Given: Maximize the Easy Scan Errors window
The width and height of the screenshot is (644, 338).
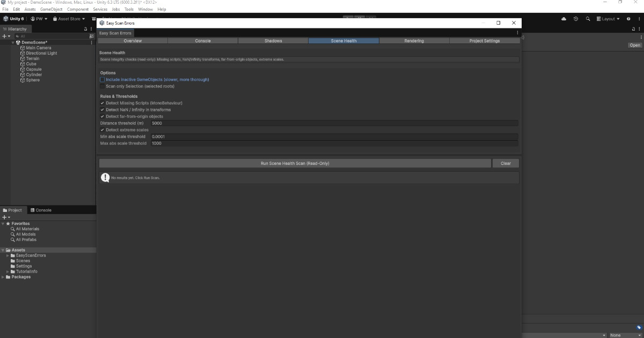Looking at the screenshot, I should 498,23.
